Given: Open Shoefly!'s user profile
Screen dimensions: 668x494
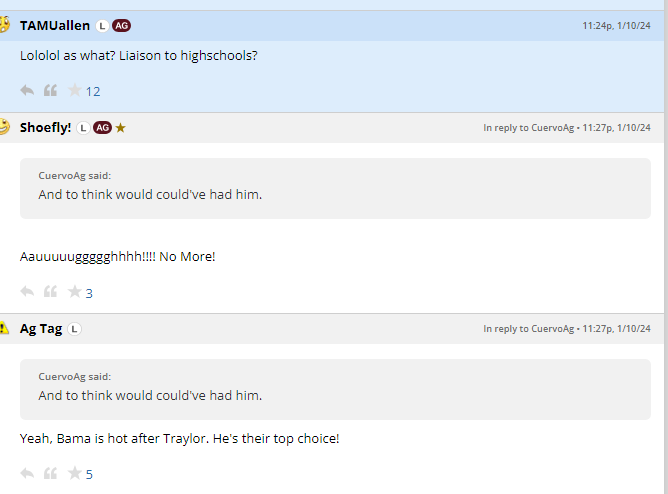Looking at the screenshot, I should pyautogui.click(x=45, y=127).
